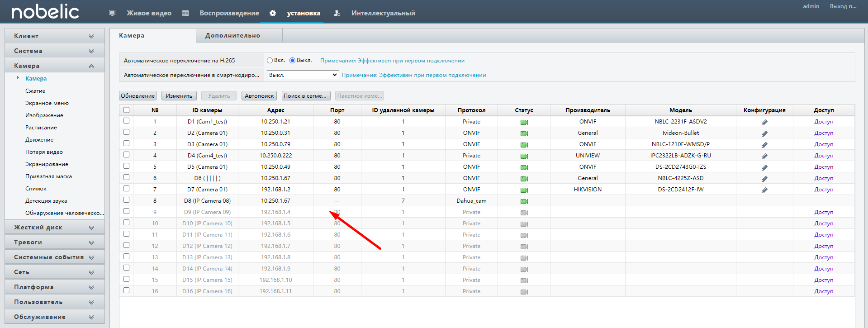Click the Intelligent person icon
This screenshot has height=328, width=868.
pyautogui.click(x=337, y=13)
